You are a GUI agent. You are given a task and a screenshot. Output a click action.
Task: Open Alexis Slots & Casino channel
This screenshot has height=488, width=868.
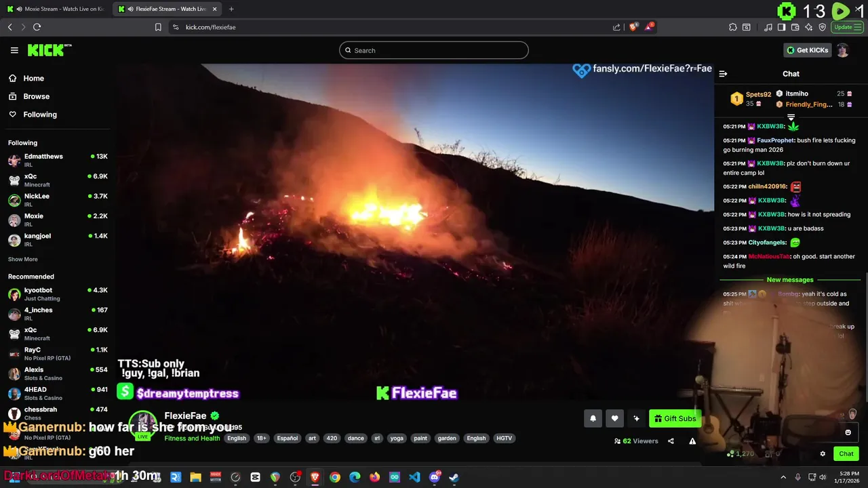click(58, 373)
